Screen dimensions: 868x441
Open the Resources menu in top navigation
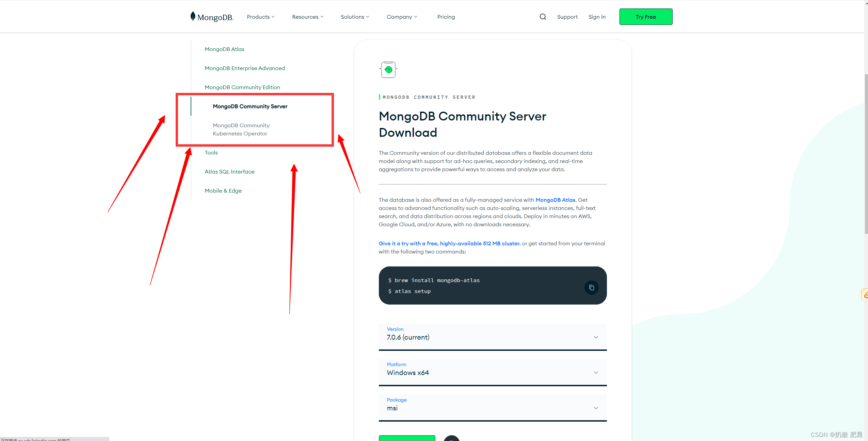[308, 16]
